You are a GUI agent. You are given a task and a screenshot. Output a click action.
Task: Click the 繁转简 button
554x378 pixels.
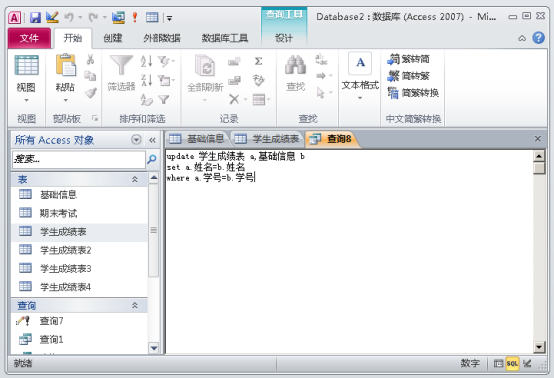408,59
